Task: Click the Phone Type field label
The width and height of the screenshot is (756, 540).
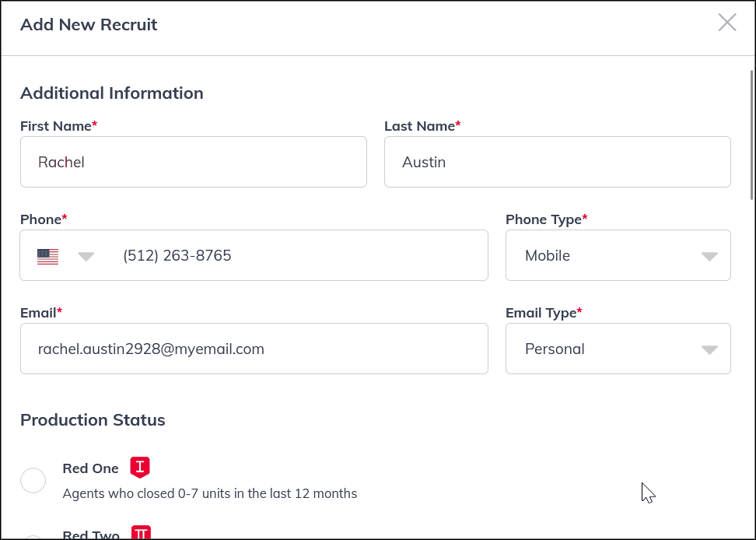Action: (545, 219)
